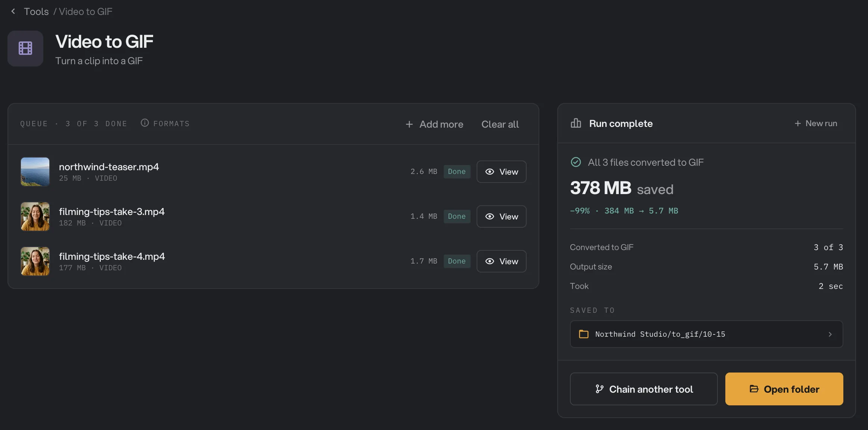
Task: Open the northwind-teaser.mp4 thumbnail
Action: 35,172
